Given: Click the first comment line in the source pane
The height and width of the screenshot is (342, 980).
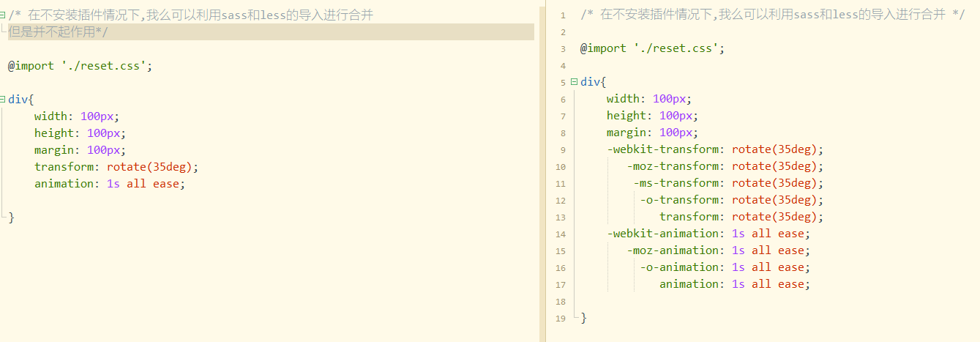Looking at the screenshot, I should point(191,15).
